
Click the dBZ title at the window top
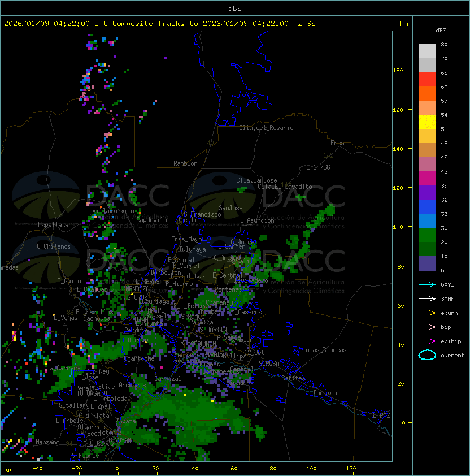[x=235, y=8]
